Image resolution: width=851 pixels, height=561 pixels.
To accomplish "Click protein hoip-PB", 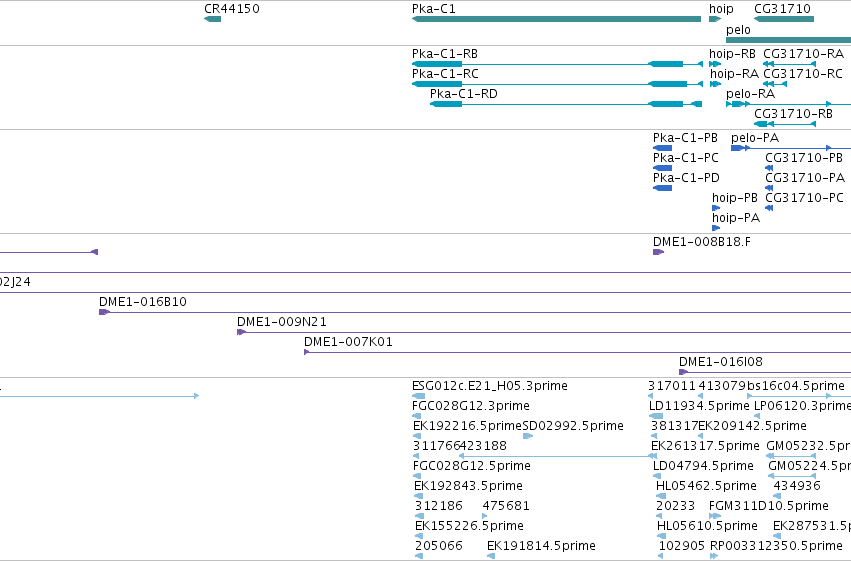I will click(x=716, y=208).
